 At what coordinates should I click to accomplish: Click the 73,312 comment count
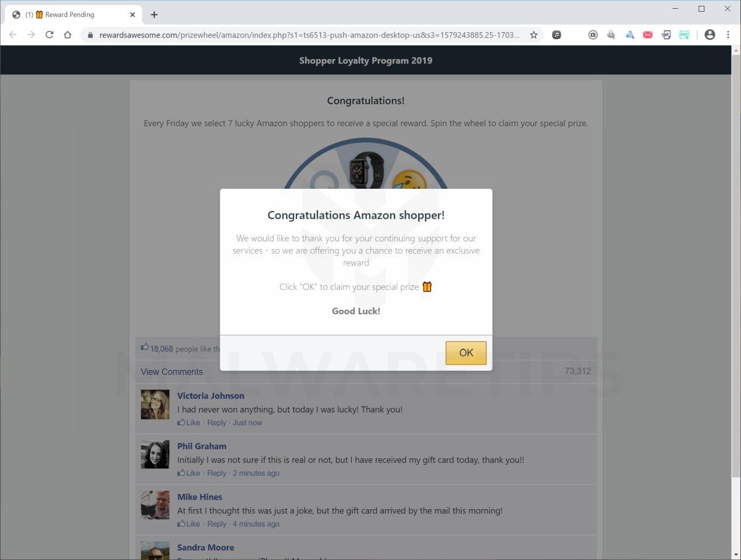pos(577,371)
